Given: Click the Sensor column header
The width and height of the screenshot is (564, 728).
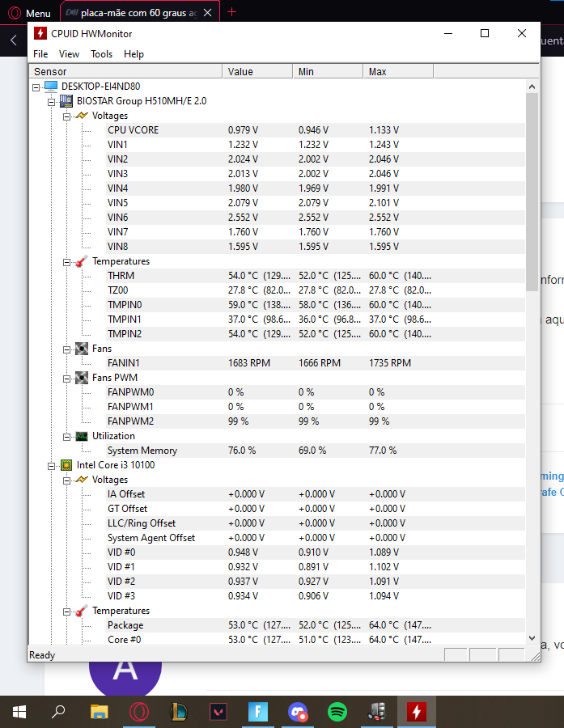Looking at the screenshot, I should pyautogui.click(x=125, y=71).
